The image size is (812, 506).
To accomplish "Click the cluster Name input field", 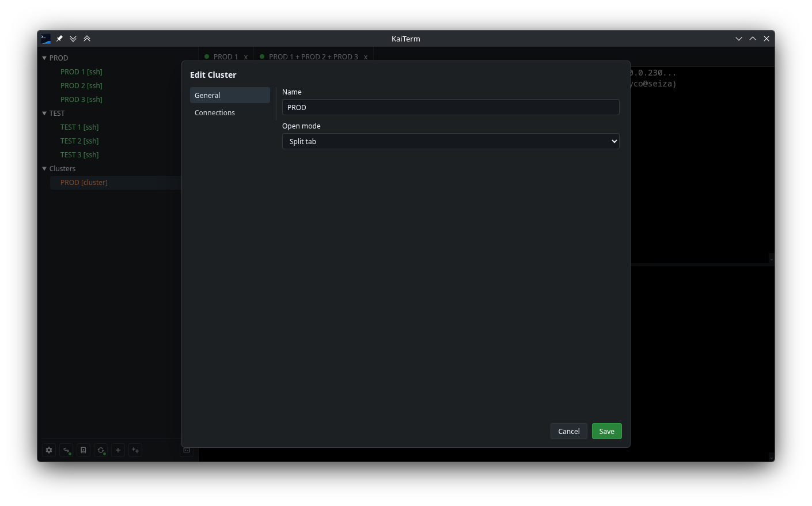I will [x=451, y=107].
